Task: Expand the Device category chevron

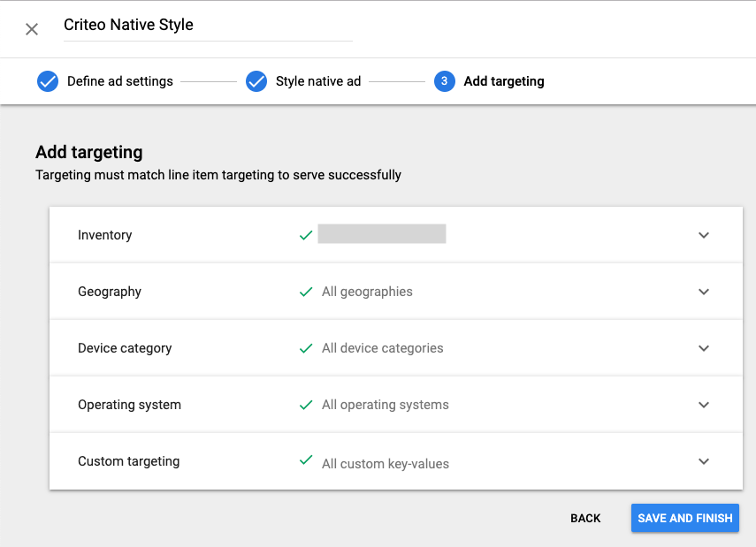Action: (704, 348)
